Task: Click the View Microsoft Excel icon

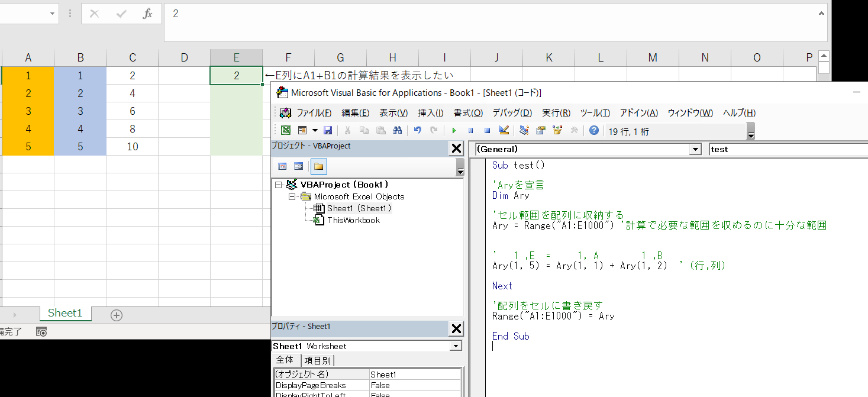Action: 285,131
